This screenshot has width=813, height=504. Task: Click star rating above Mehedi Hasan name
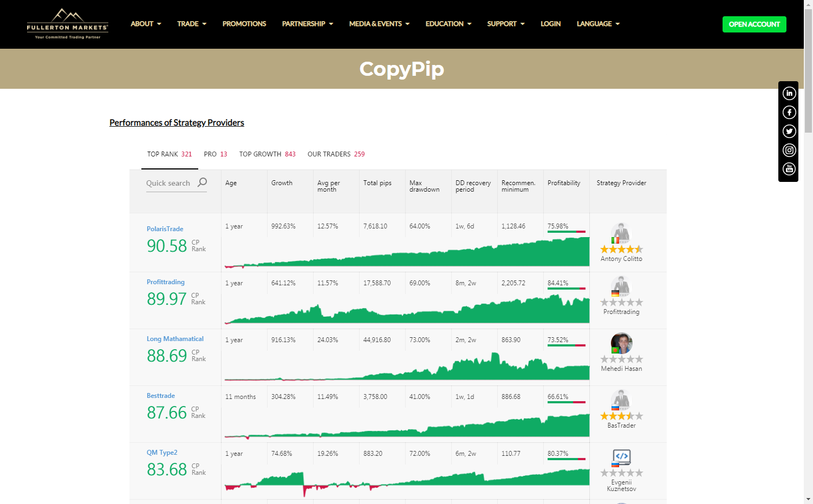621,359
